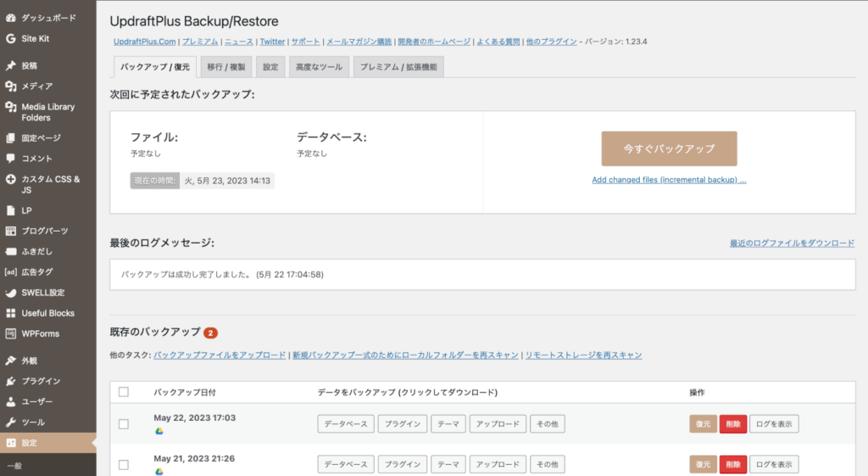This screenshot has width=868, height=476.
Task: Tick the select-all checkbox in table header
Action: click(124, 392)
